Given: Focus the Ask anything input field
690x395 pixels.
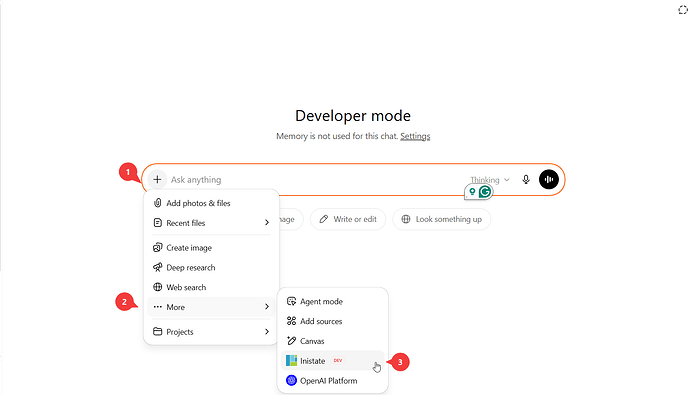Looking at the screenshot, I should (x=317, y=179).
